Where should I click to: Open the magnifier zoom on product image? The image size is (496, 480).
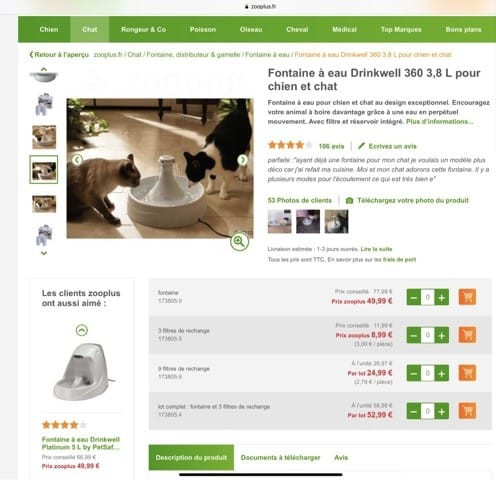[239, 241]
